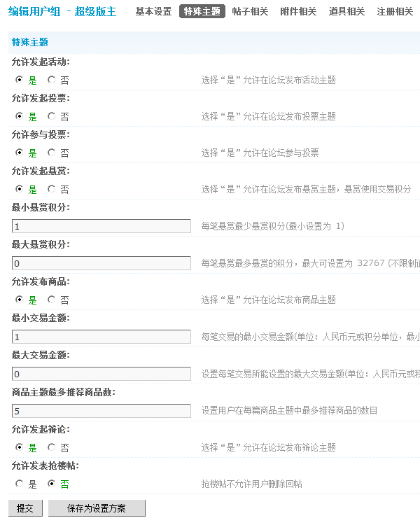The width and height of the screenshot is (420, 518).
Task: Go to the 道具相关 tab
Action: (346, 12)
